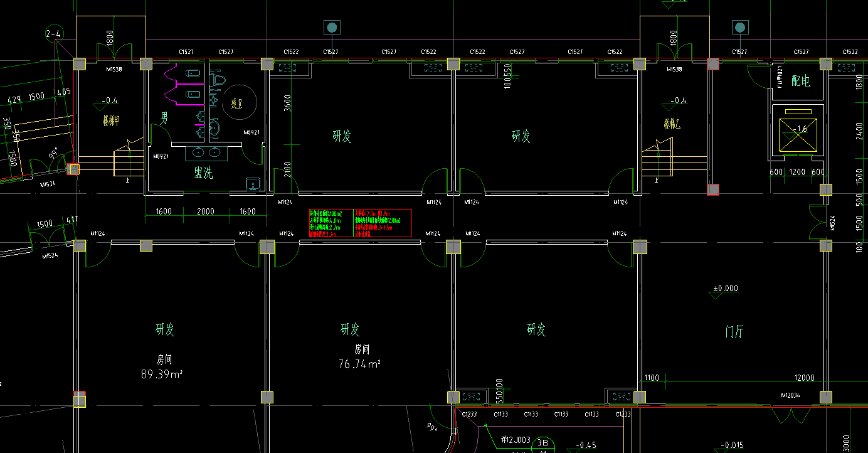Select the 76.74m² area value

click(x=359, y=364)
